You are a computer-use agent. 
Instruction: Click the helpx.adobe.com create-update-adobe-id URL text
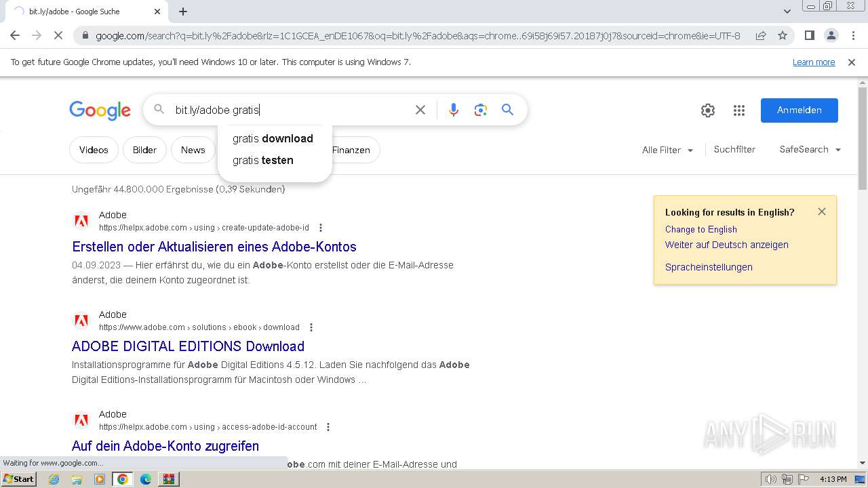(x=204, y=228)
